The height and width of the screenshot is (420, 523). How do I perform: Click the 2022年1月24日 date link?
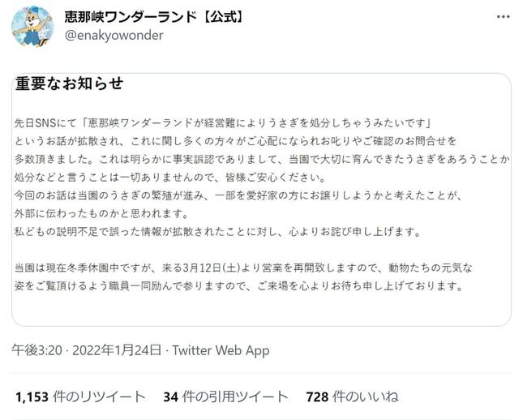click(117, 350)
